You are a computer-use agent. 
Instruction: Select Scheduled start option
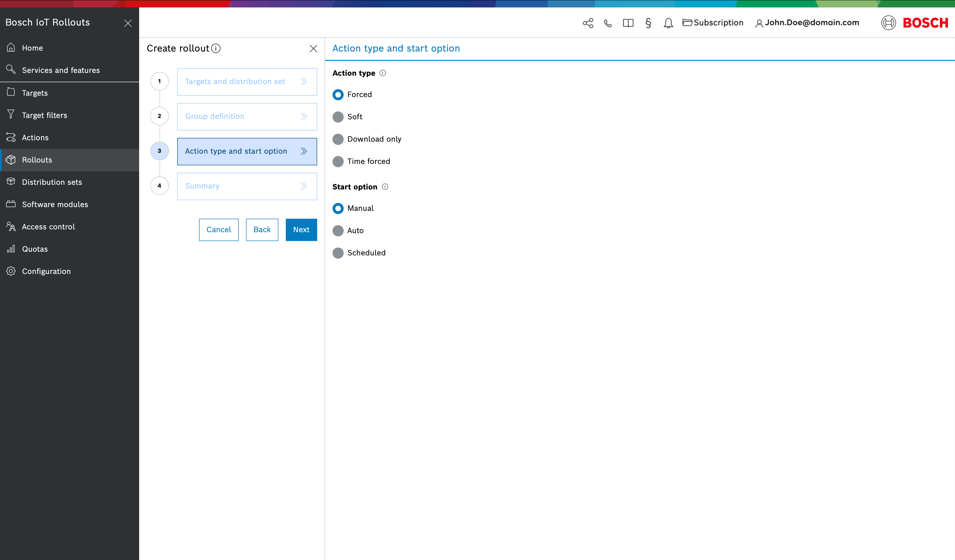pyautogui.click(x=338, y=253)
